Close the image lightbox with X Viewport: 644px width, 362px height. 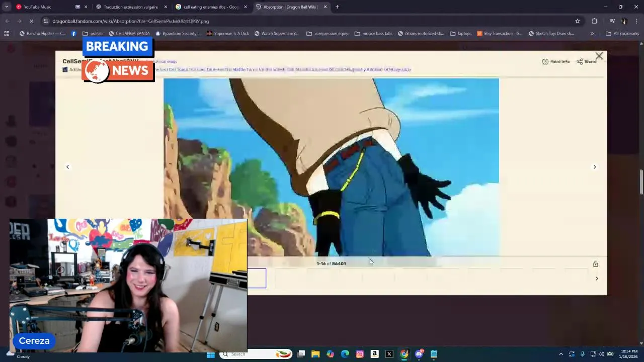coord(599,56)
